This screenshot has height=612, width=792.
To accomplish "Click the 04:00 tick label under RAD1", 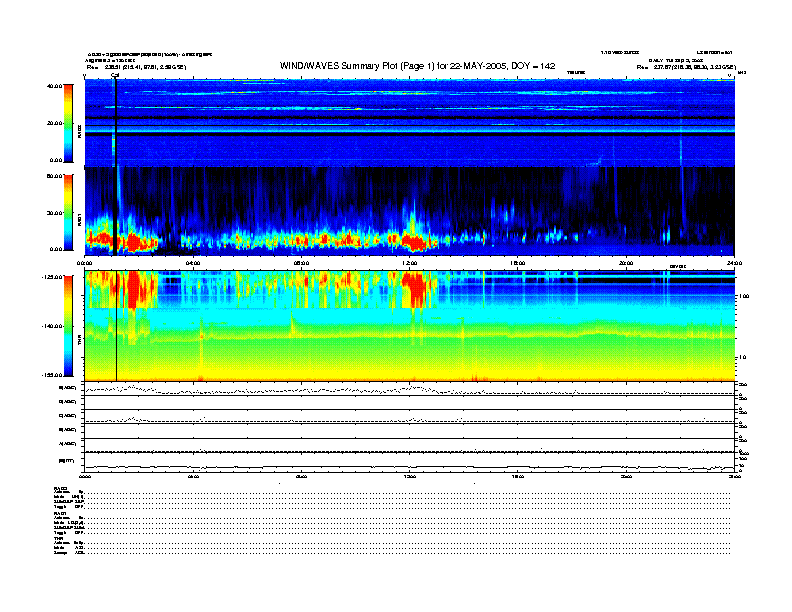I will (x=193, y=263).
